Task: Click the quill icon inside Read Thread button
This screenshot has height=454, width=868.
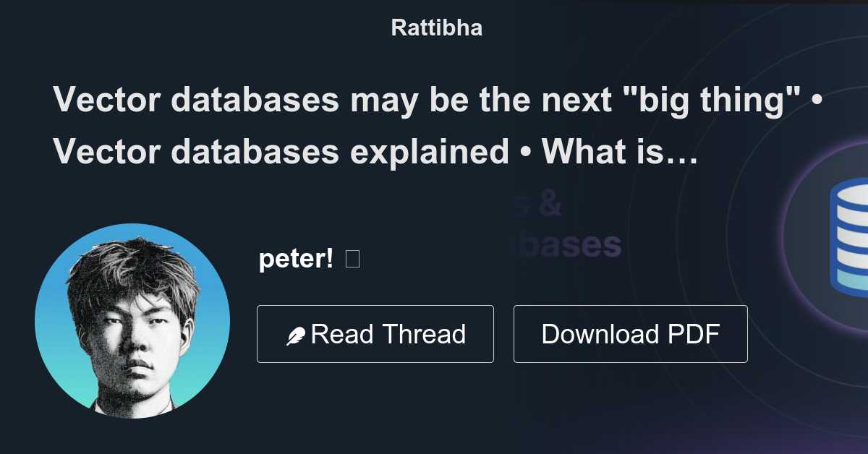Action: point(297,333)
